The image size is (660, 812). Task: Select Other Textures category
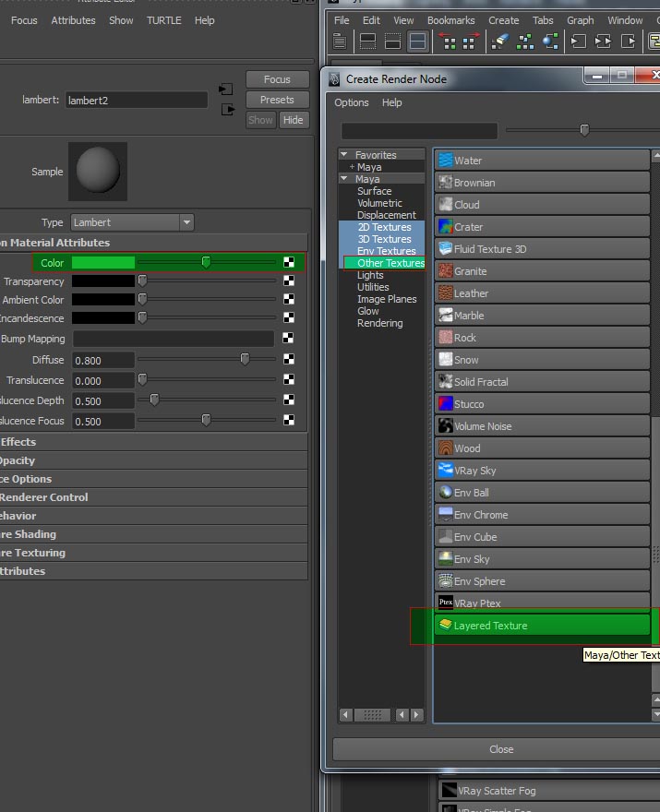pyautogui.click(x=391, y=263)
